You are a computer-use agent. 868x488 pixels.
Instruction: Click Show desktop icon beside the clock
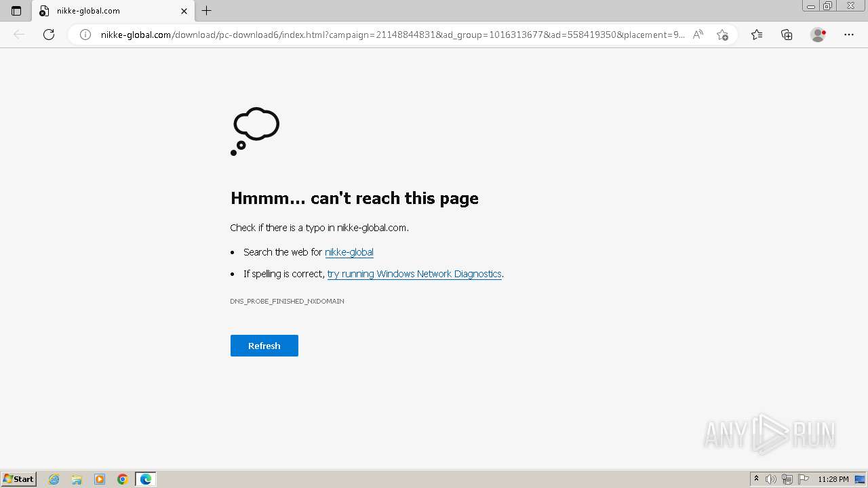(x=860, y=479)
